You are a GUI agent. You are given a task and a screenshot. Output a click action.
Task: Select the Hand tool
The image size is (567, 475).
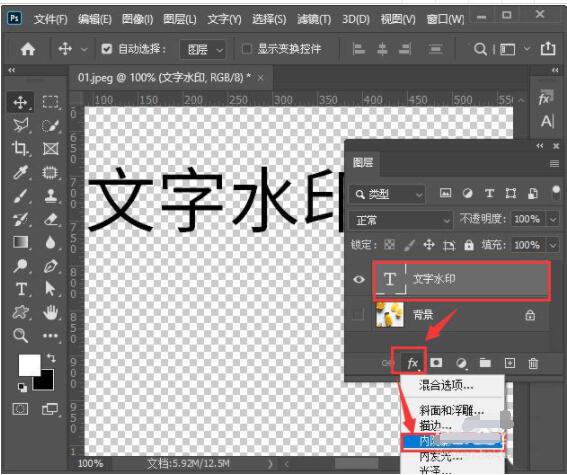(50, 312)
